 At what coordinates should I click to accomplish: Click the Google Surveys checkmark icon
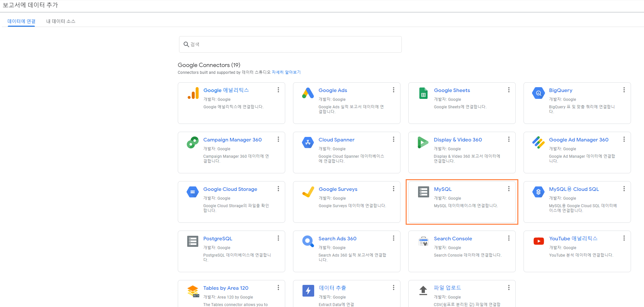[x=308, y=192]
